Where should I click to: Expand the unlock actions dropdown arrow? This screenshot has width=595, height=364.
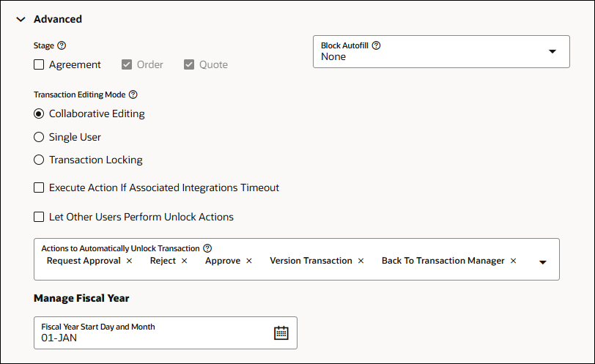(x=543, y=262)
